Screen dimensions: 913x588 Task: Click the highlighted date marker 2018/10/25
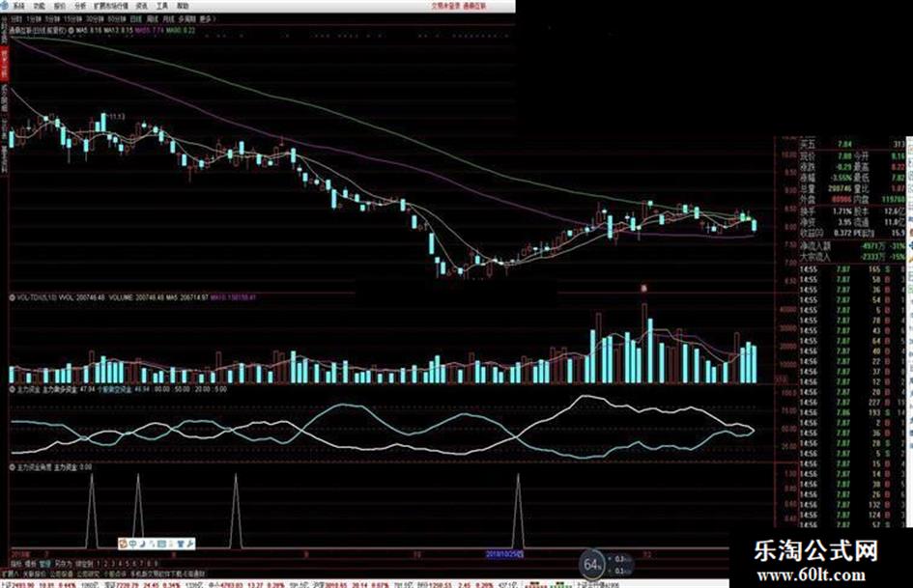tap(505, 554)
